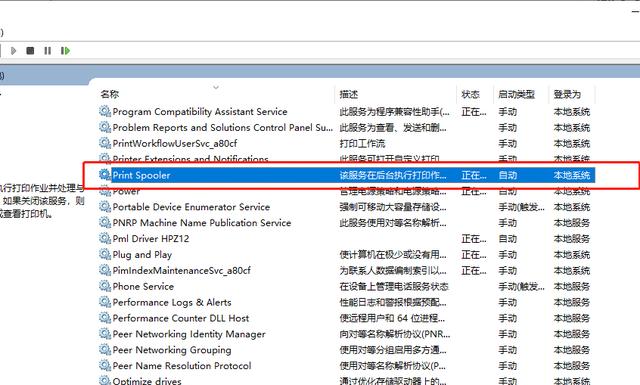Click the Stop Service square icon
Viewport: 640px width, 385px height.
[30, 51]
